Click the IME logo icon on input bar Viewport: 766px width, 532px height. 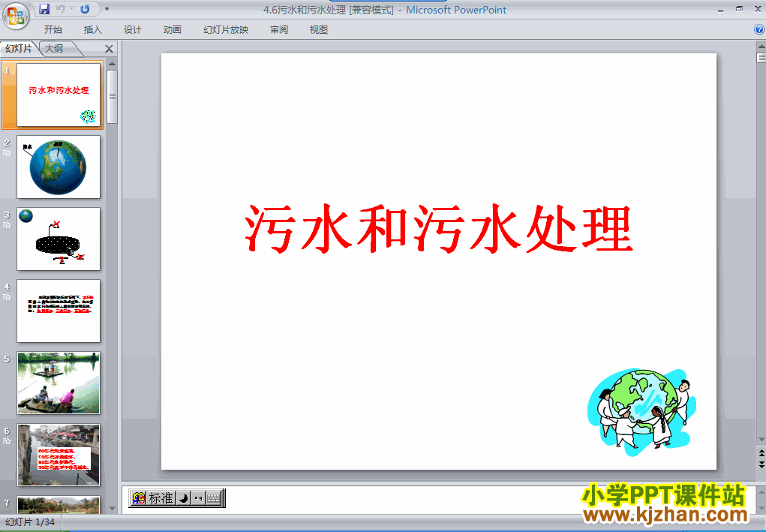coord(139,497)
